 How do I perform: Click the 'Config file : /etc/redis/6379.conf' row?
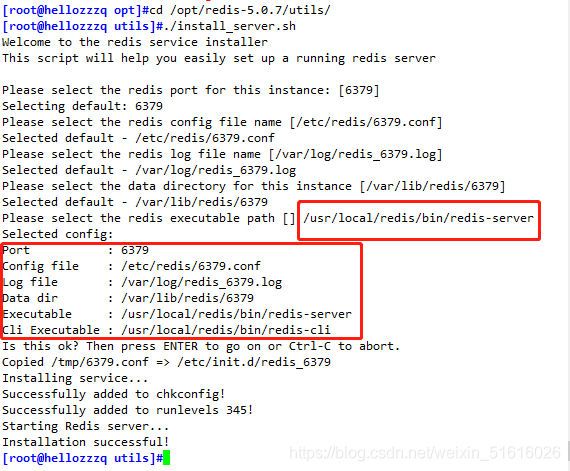click(132, 266)
